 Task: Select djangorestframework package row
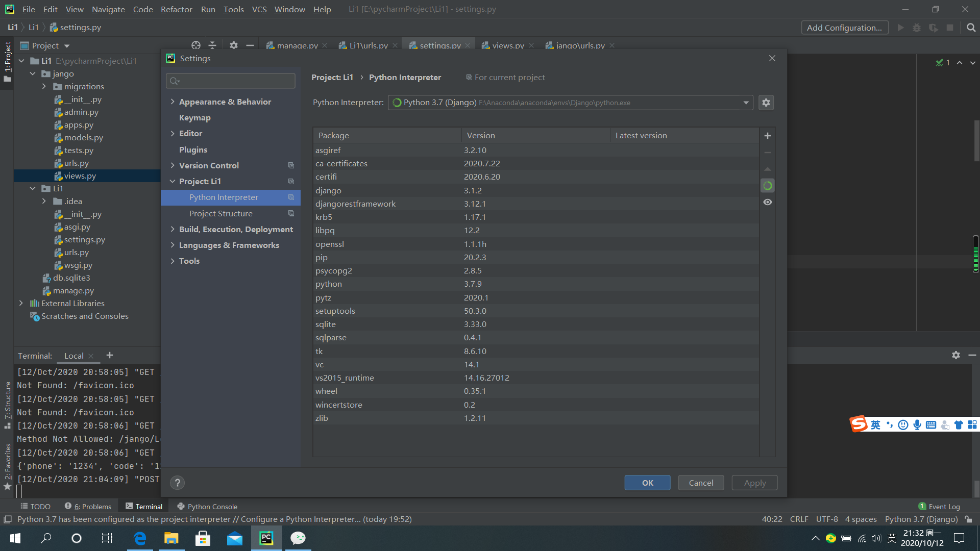pyautogui.click(x=535, y=204)
